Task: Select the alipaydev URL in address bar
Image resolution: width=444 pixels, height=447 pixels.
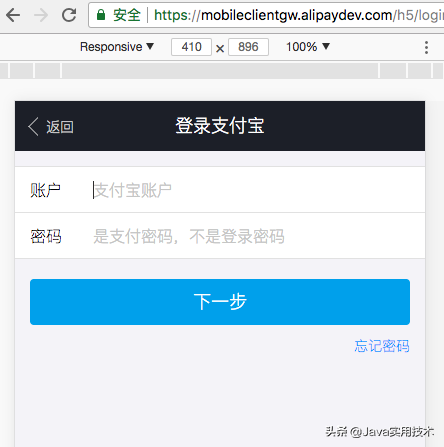Action: point(299,15)
